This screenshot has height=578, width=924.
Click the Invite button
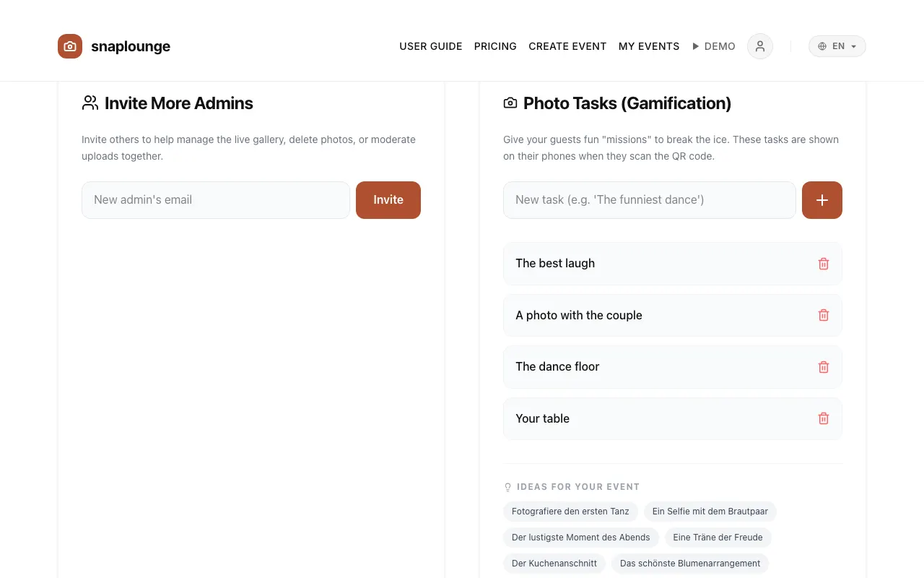tap(388, 200)
